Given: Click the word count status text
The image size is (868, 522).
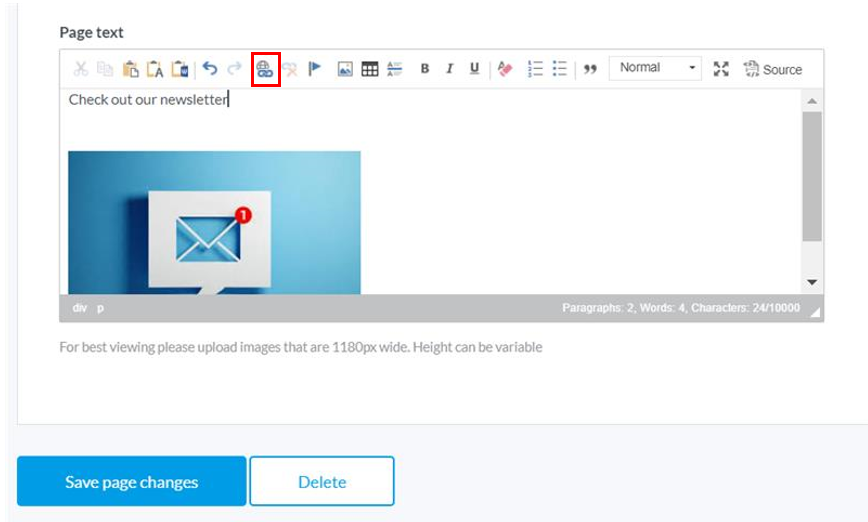Looking at the screenshot, I should click(681, 308).
